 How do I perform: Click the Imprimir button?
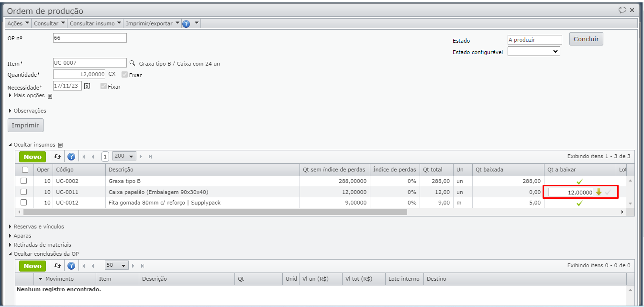tap(26, 125)
